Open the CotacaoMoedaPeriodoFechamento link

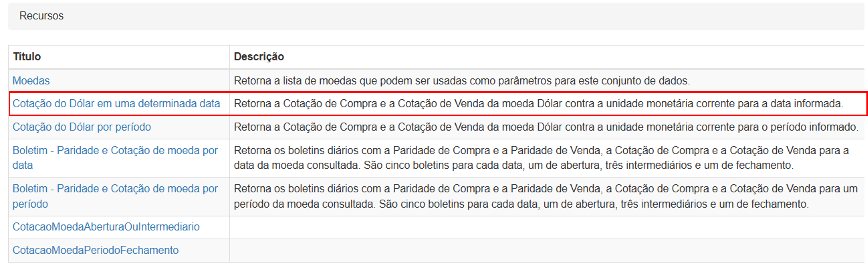[95, 250]
